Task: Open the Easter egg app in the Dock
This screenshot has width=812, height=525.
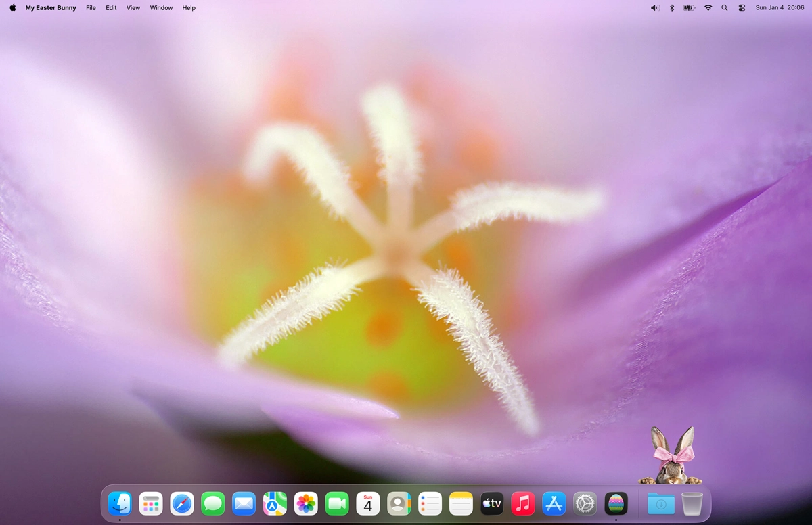Action: click(616, 503)
